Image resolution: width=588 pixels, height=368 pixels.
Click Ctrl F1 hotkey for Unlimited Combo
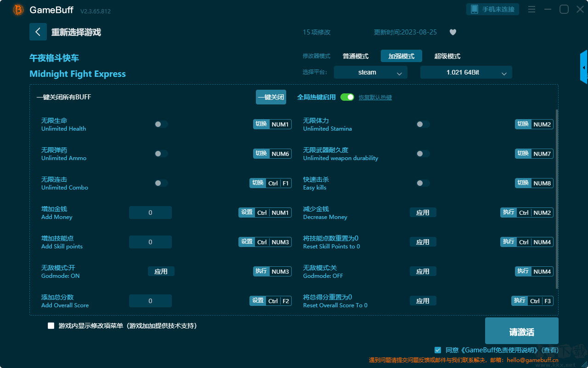271,183
